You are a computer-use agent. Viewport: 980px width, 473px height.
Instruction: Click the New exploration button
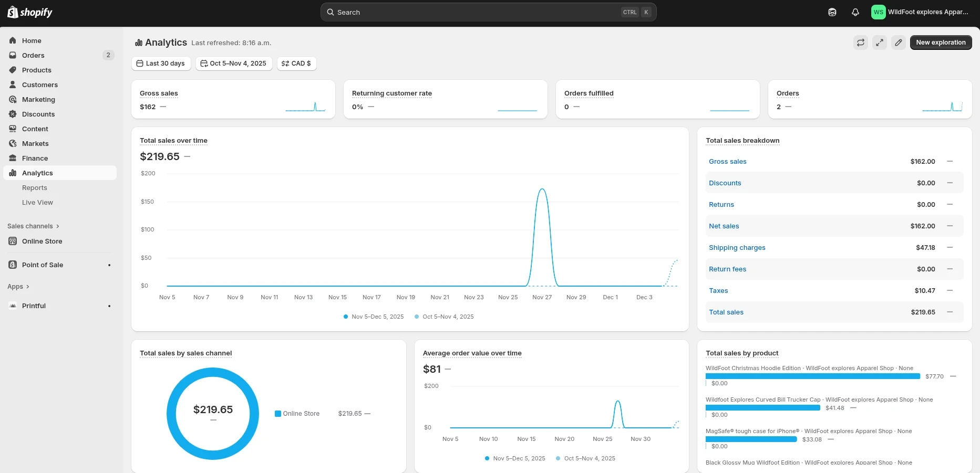tap(941, 43)
